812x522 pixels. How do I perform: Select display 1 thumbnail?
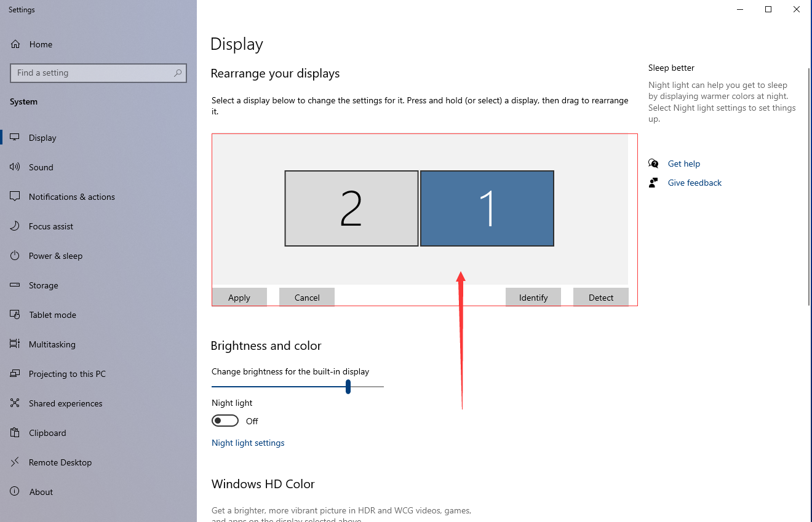(487, 208)
